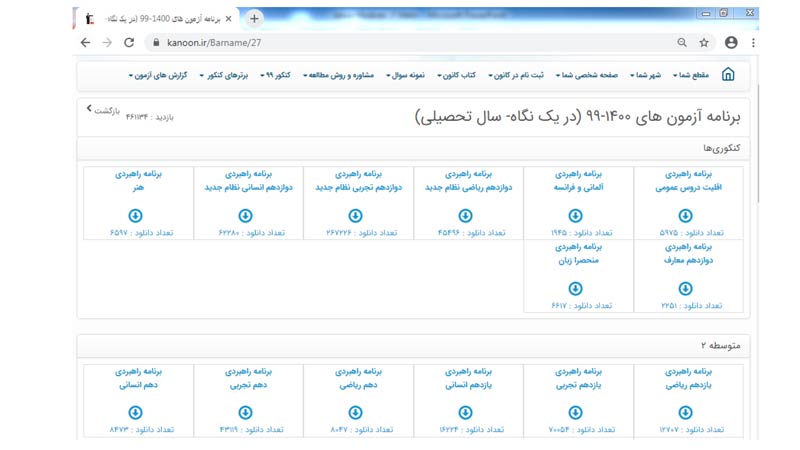Open the دوازدهم ریاضی نظام جدید title link
Screen dimensions: 800x450
[x=465, y=187]
